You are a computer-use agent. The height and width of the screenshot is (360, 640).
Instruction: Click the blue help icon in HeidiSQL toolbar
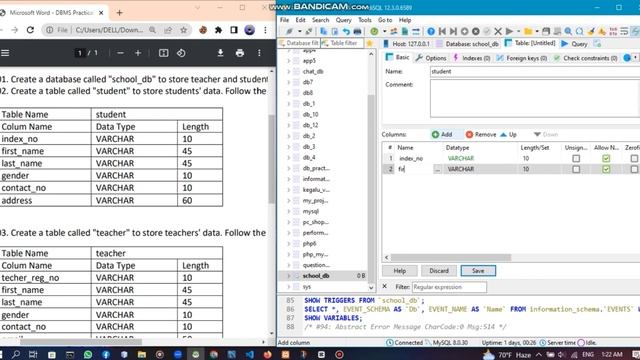(431, 31)
